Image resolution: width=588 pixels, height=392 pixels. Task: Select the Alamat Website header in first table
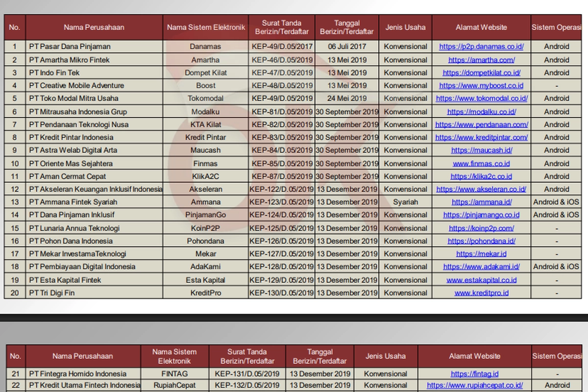[x=481, y=27]
